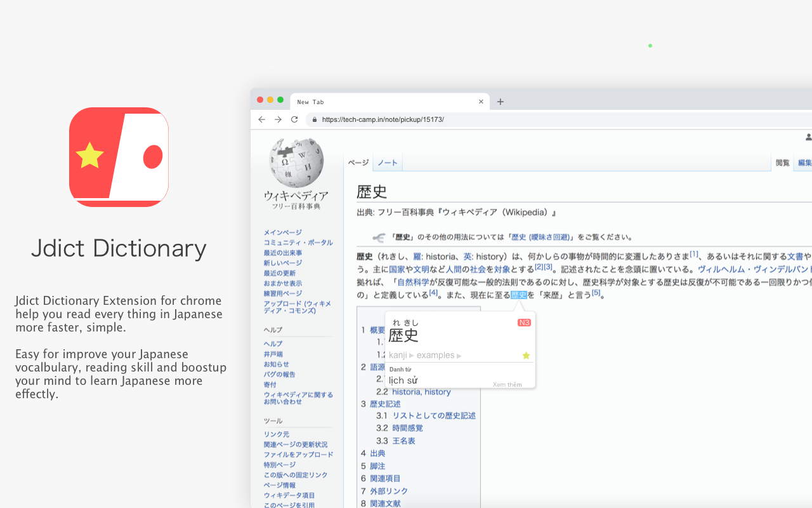This screenshot has width=812, height=508.
Task: Select the 編集 tab
Action: (804, 163)
